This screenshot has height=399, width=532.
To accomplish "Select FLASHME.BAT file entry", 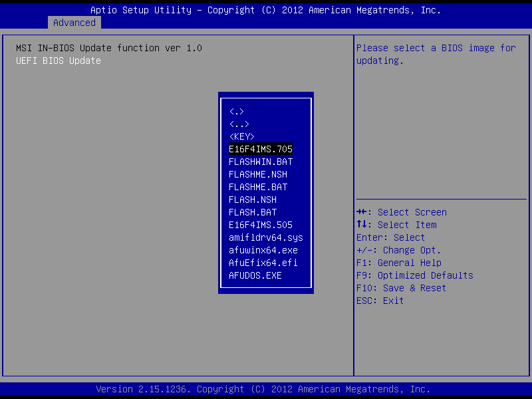I will (x=258, y=187).
